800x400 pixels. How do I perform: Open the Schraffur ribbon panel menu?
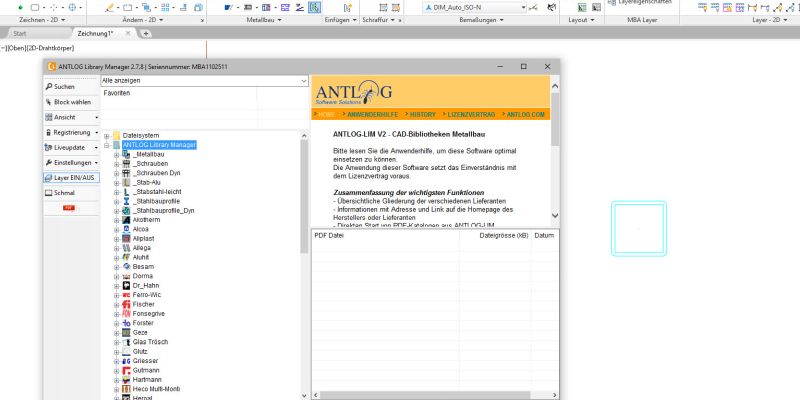point(379,20)
